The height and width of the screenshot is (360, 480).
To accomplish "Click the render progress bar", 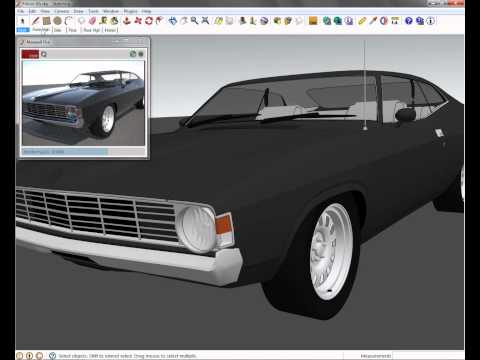I will (83, 152).
